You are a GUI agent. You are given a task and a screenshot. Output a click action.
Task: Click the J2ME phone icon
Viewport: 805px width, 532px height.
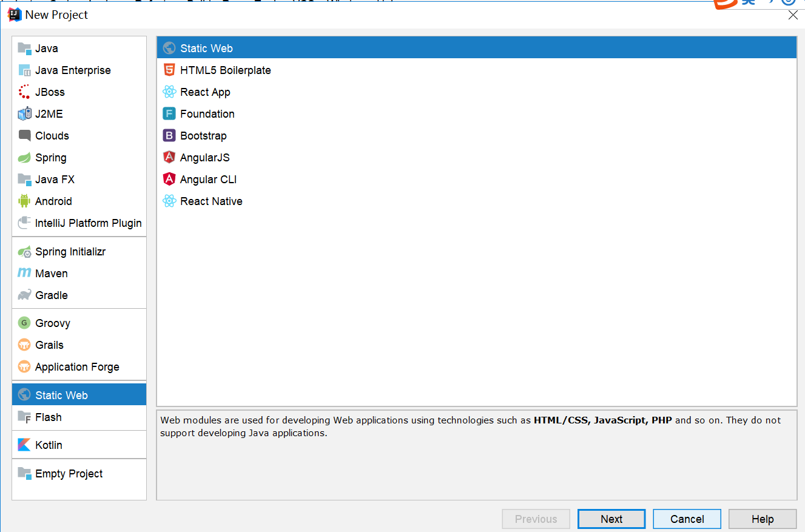click(24, 114)
